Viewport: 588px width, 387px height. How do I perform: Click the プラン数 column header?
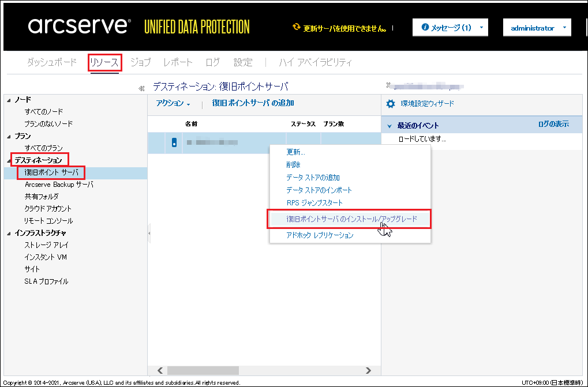[x=334, y=124]
